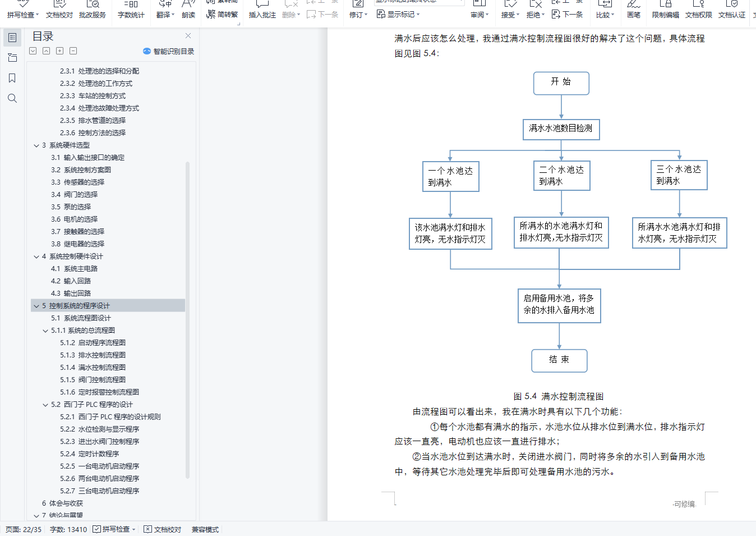Collapse chapter 3 系统硬件选型
Image resolution: width=756 pixels, height=536 pixels.
pos(37,145)
